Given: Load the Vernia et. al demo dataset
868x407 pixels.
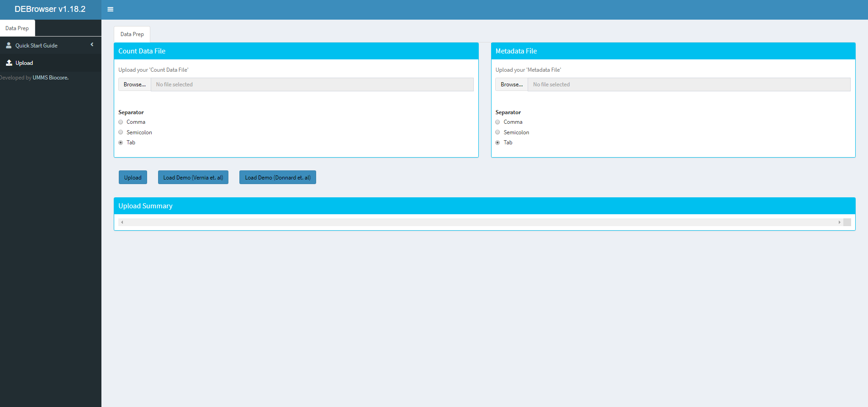Looking at the screenshot, I should 193,178.
